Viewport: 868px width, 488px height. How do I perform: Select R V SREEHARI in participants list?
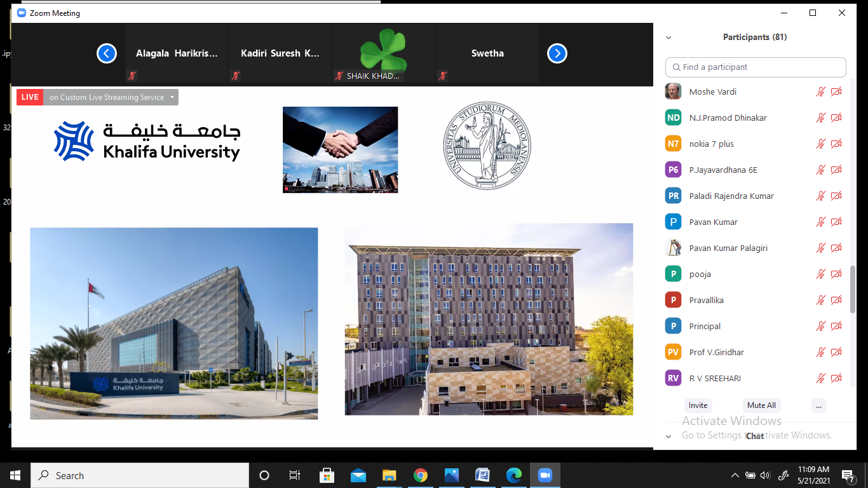coord(756,379)
